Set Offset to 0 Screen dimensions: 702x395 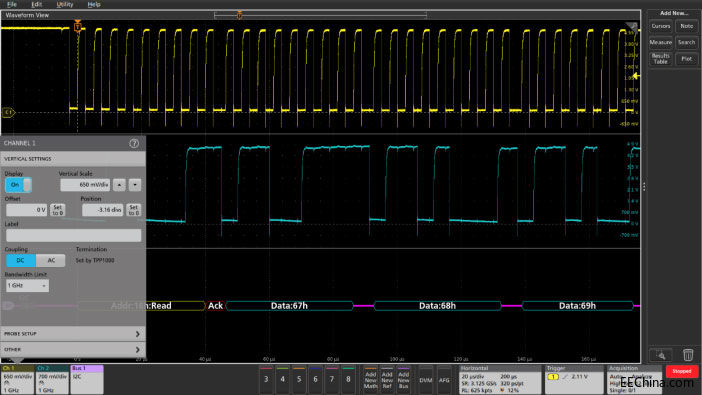tap(58, 210)
